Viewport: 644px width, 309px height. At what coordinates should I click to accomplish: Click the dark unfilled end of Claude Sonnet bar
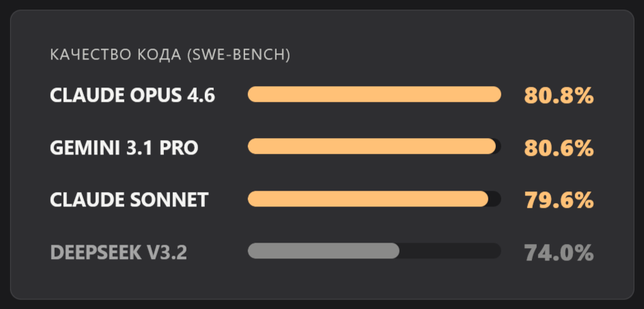[x=495, y=199]
